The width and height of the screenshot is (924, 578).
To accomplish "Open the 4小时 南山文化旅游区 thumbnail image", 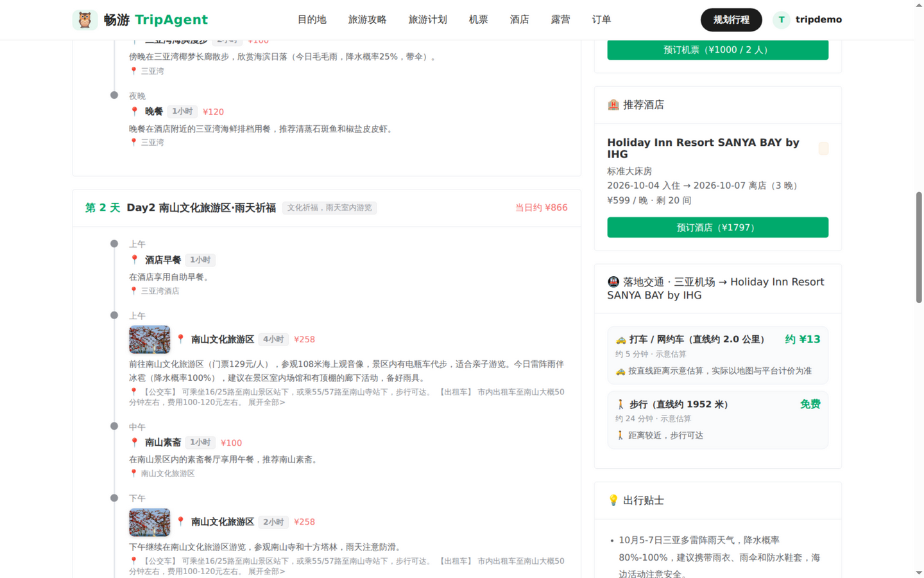I will coord(150,340).
